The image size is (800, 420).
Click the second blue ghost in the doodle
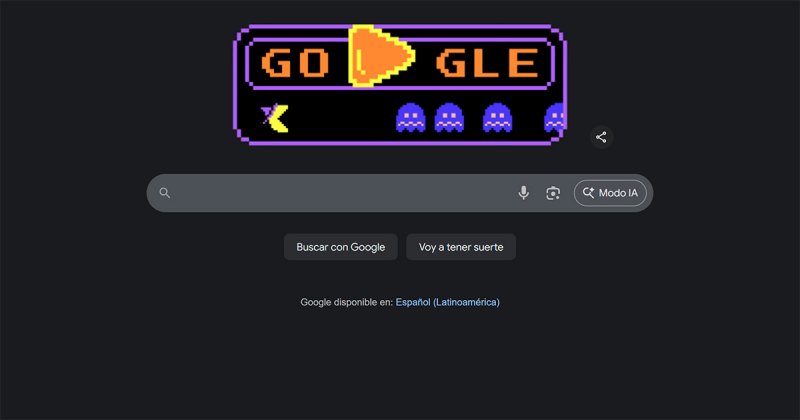point(449,118)
